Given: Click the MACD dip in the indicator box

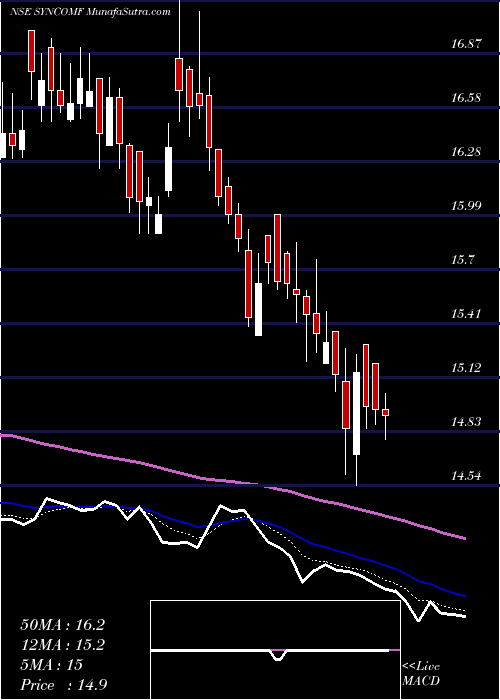Looking at the screenshot, I should (278, 654).
